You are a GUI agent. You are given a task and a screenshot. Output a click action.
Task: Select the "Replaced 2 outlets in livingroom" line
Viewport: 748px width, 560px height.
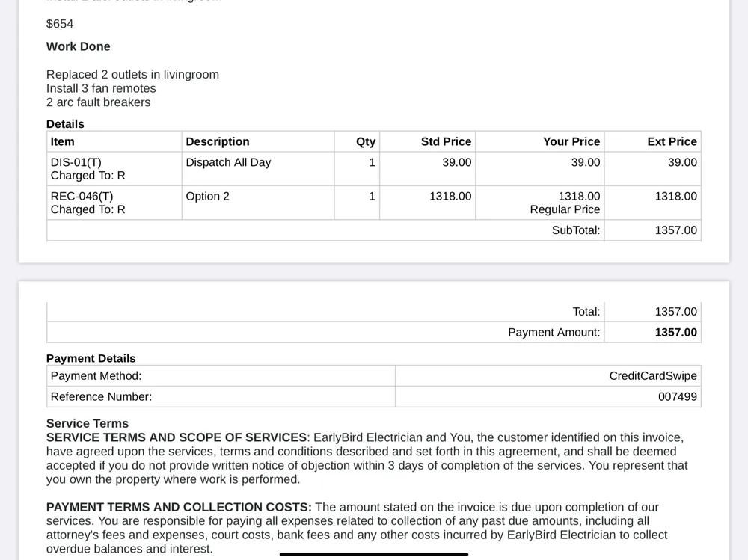pos(132,74)
